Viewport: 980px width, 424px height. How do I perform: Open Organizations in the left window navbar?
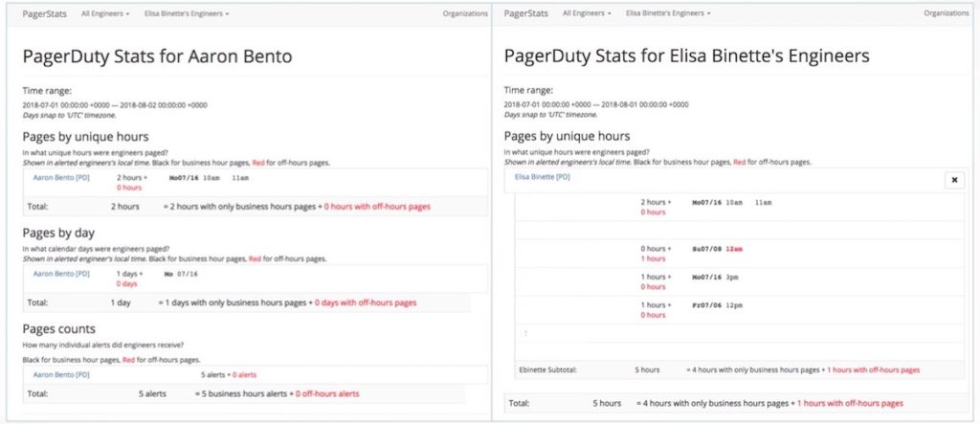click(x=465, y=13)
